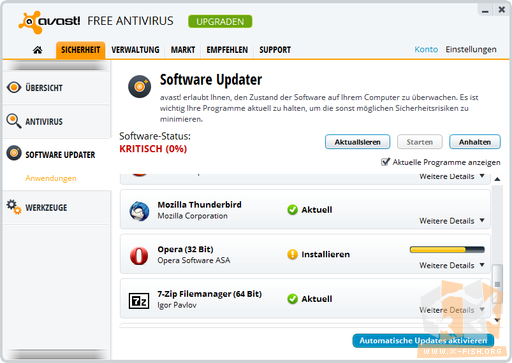The image size is (512, 363).
Task: Click the Anhalten button
Action: (475, 142)
